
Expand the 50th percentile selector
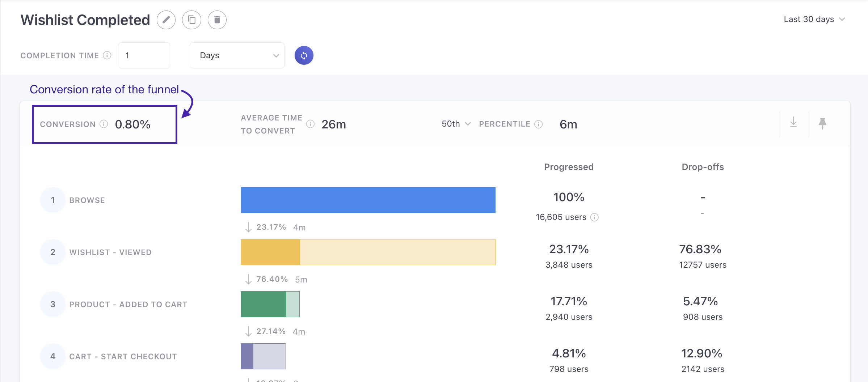point(456,124)
